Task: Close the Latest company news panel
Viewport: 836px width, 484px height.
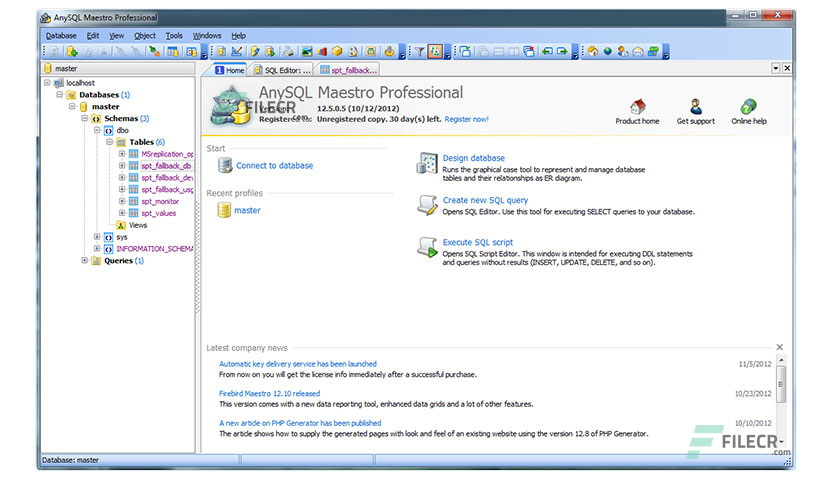Action: coord(779,348)
